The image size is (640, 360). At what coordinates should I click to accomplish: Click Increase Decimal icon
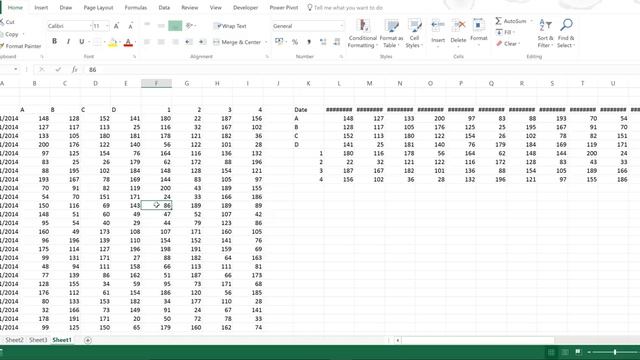tap(323, 42)
